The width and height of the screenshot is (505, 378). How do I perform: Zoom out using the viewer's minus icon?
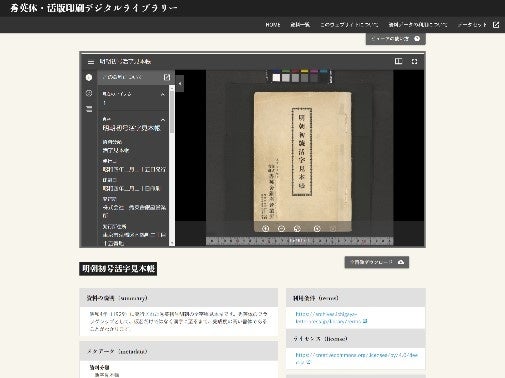[x=281, y=229]
